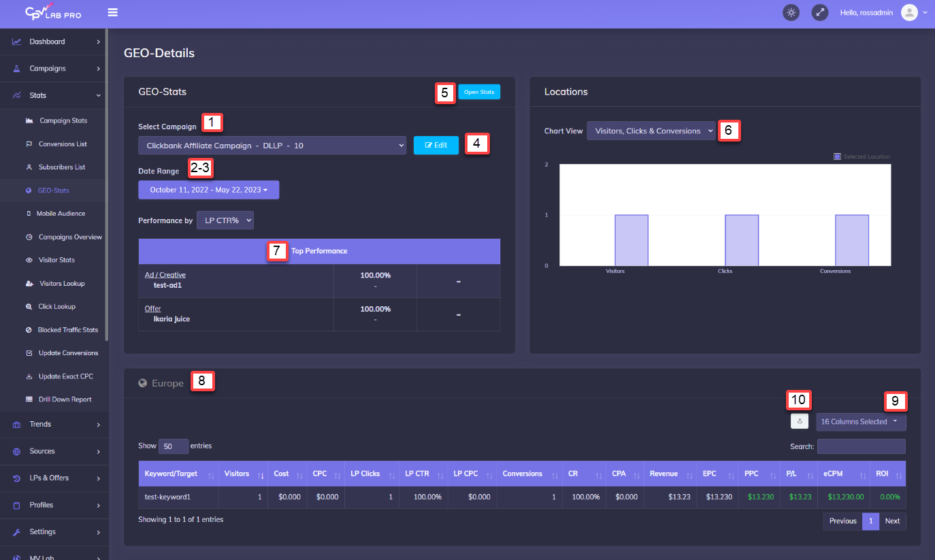935x560 pixels.
Task: Click the Open Stats button
Action: [479, 92]
